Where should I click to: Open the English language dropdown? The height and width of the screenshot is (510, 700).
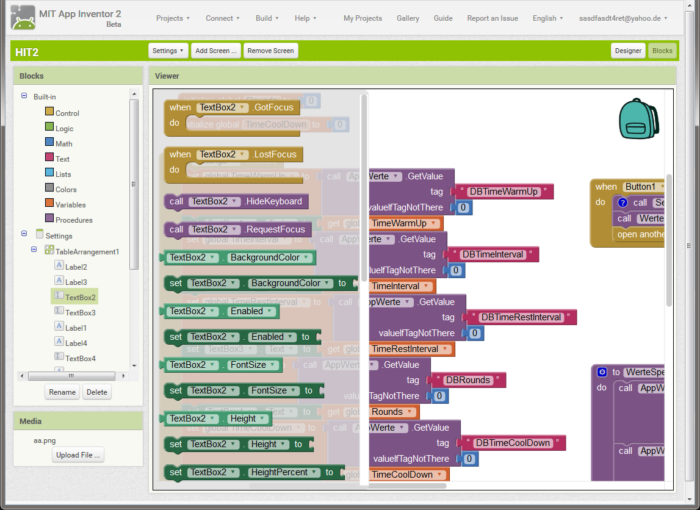(547, 18)
